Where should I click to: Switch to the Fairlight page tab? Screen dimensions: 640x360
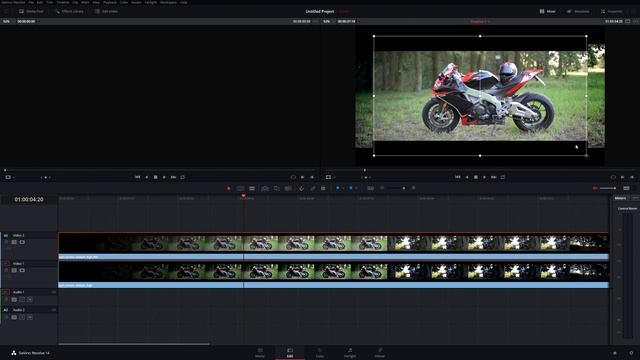pyautogui.click(x=350, y=353)
